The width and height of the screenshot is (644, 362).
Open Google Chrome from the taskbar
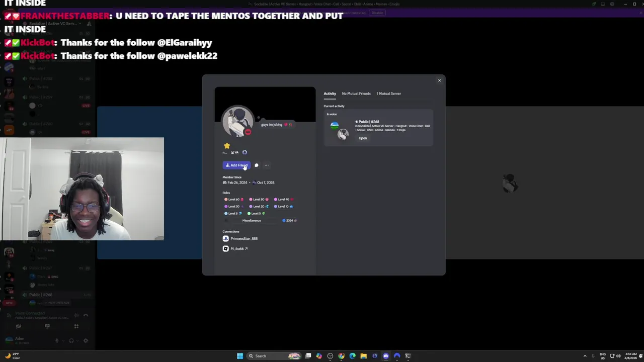[341, 356]
